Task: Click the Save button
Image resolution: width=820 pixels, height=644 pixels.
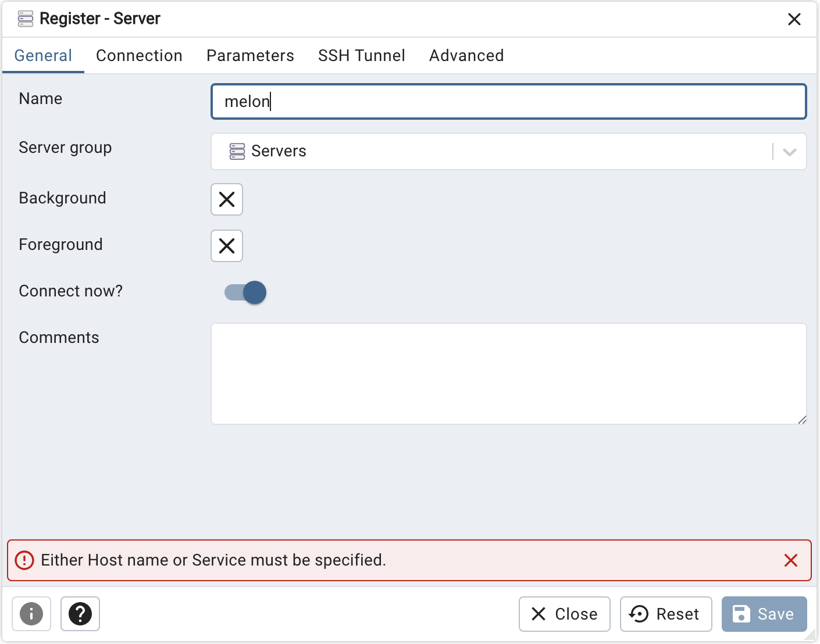Action: 764,614
